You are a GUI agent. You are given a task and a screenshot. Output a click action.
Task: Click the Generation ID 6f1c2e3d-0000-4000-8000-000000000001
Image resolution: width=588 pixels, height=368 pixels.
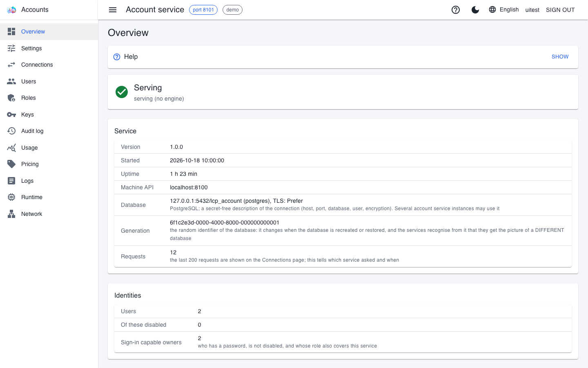pos(225,222)
